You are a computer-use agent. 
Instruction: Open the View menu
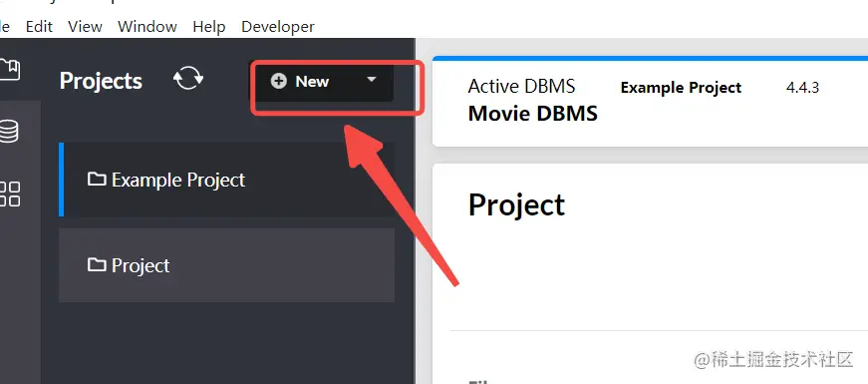[85, 27]
